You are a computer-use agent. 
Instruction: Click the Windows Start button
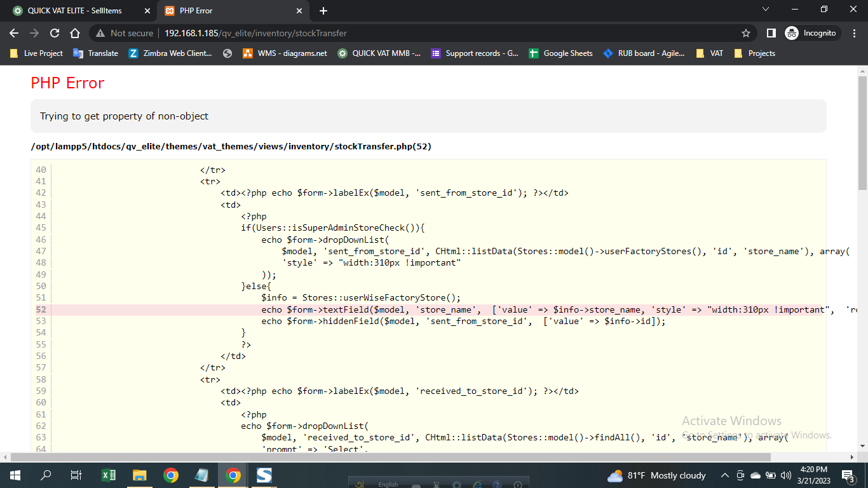tap(15, 475)
